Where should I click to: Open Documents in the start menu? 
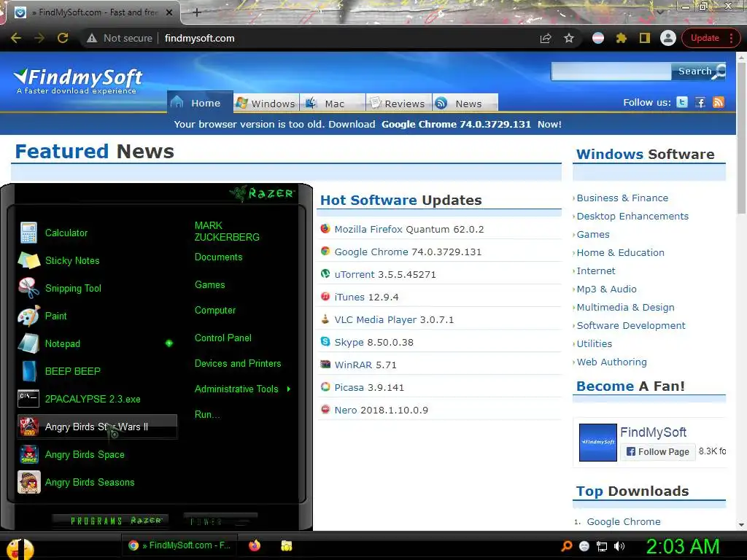(218, 257)
